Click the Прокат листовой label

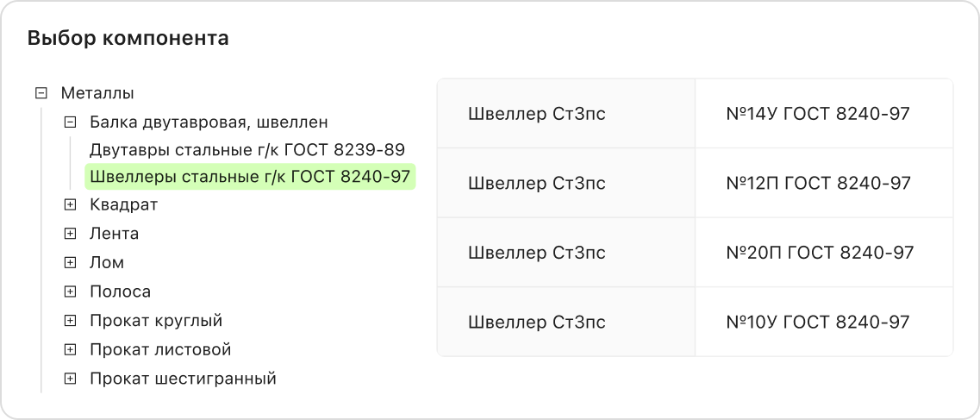pos(160,350)
